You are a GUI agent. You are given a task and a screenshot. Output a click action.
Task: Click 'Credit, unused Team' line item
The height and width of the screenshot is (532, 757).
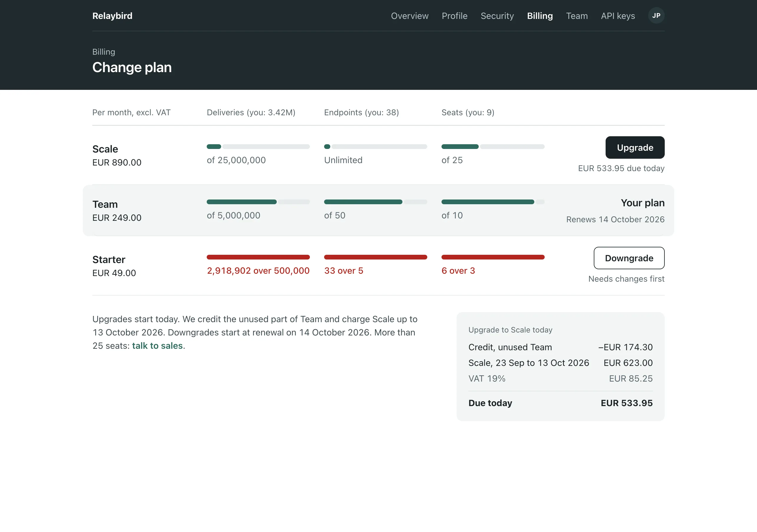point(510,347)
